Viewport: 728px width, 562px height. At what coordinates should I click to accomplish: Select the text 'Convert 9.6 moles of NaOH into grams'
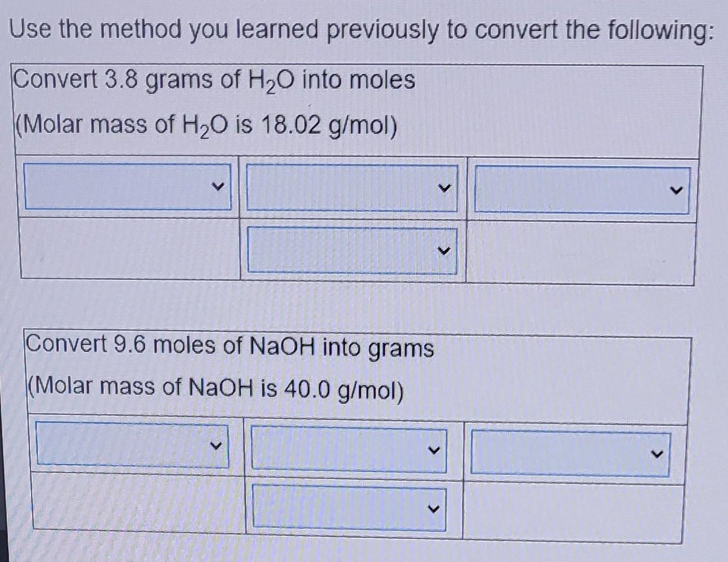[230, 347]
